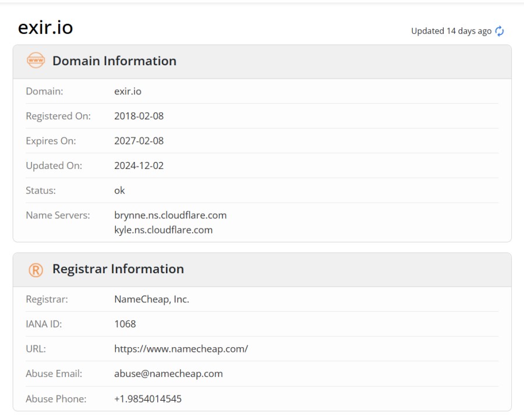
Task: Open the https://www.namecheap.com/ URL
Action: coord(181,349)
